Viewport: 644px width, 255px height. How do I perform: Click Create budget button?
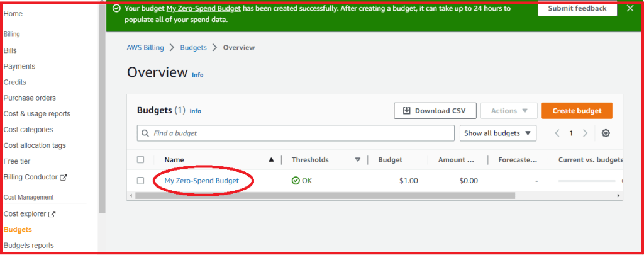point(577,111)
